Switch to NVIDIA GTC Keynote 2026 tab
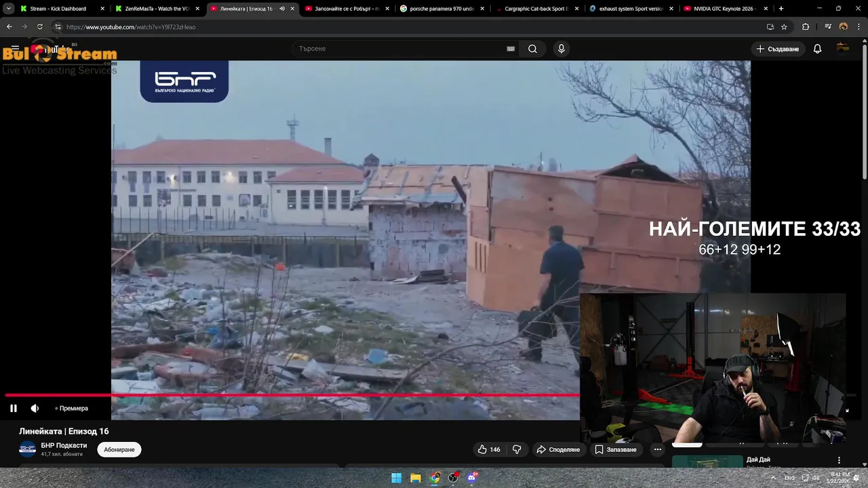 (725, 9)
